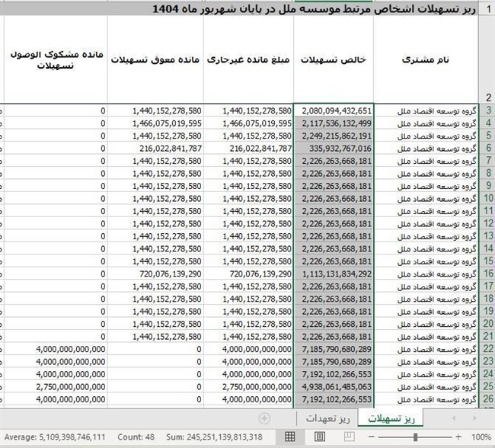Select cell with value 2,249,215,862,191
The width and height of the screenshot is (495, 448).
[x=334, y=136]
